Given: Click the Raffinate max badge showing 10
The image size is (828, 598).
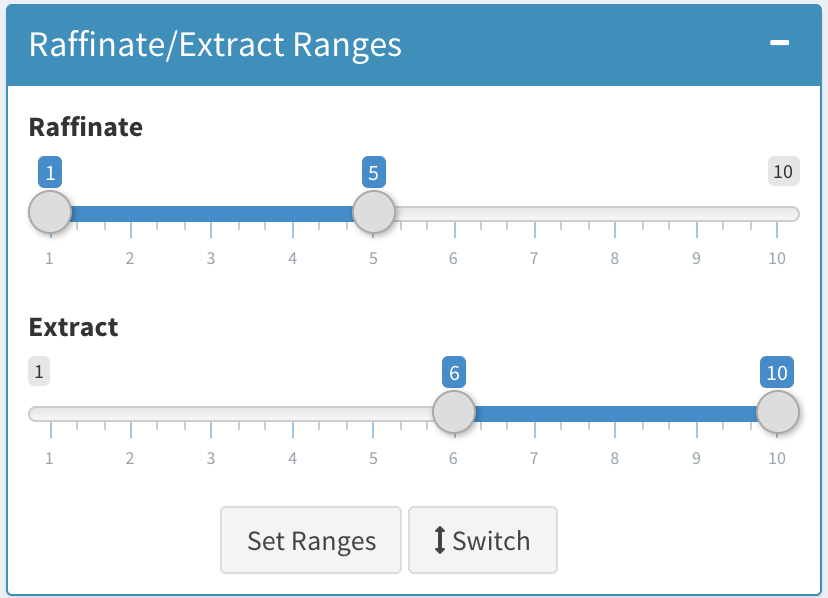Looking at the screenshot, I should pos(784,171).
